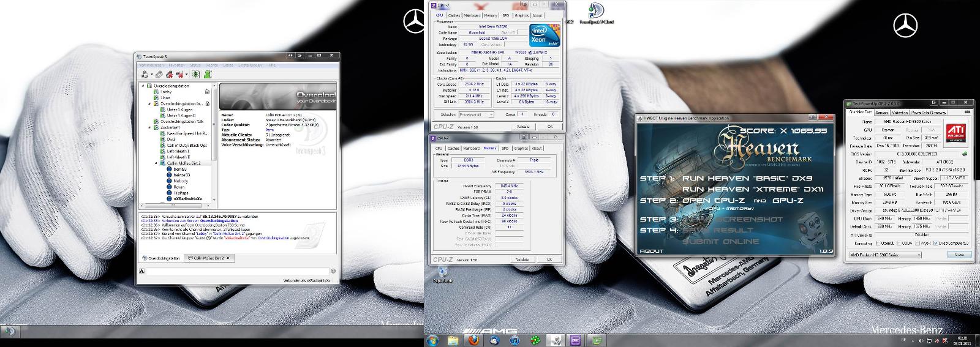Collapse the Overclockingstation server tree node
This screenshot has height=347, width=980.
point(143,86)
